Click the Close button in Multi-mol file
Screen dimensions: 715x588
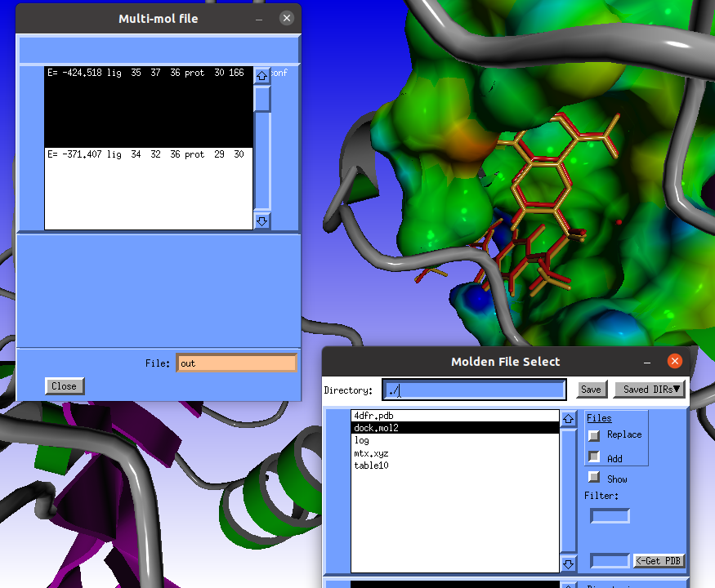tap(65, 386)
